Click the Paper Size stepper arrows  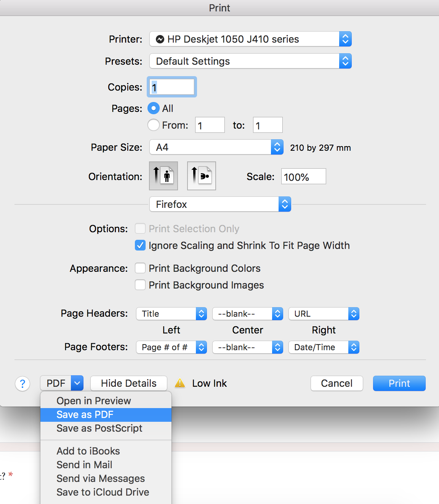pyautogui.click(x=277, y=147)
